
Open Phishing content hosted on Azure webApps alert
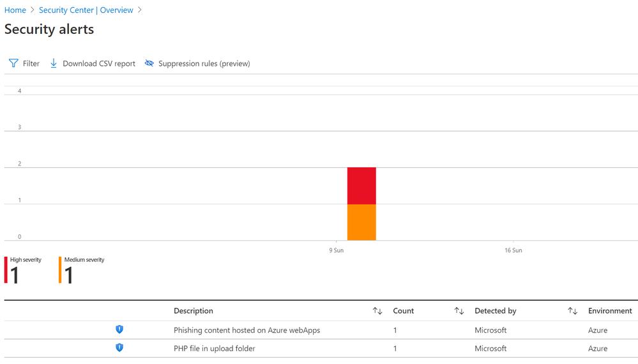pyautogui.click(x=247, y=330)
